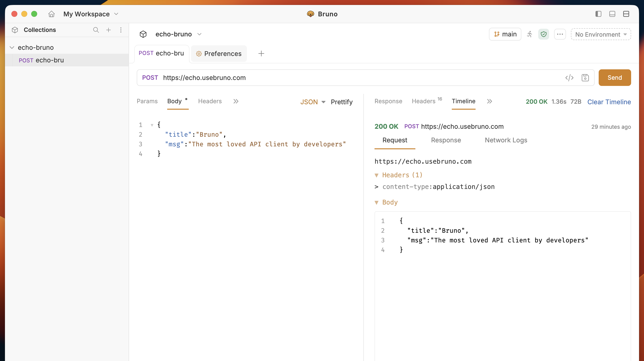The height and width of the screenshot is (361, 644).
Task: Open the Timeline tab
Action: (463, 101)
